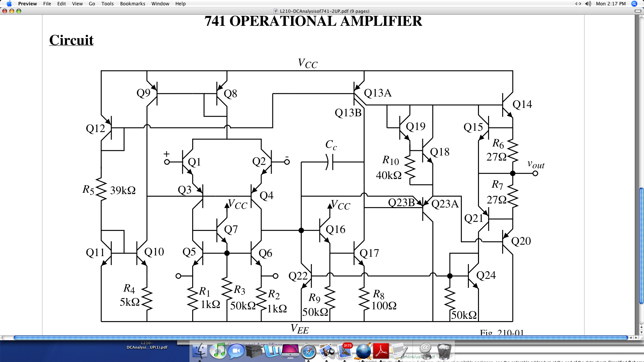This screenshot has width=644, height=362.
Task: Open the Tools menu
Action: [107, 4]
